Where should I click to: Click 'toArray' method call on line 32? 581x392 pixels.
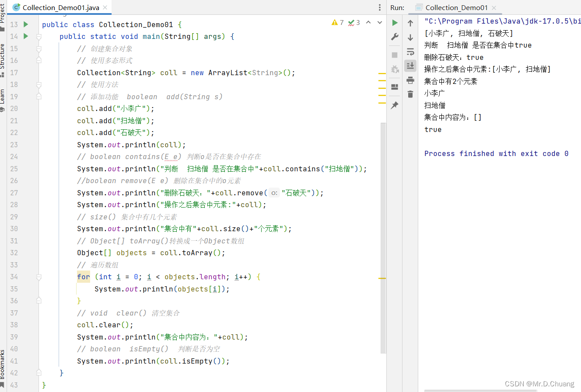[x=197, y=253]
